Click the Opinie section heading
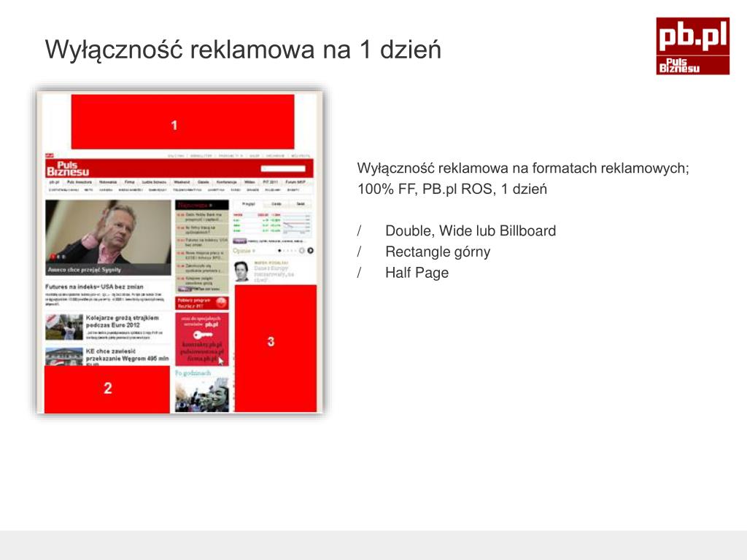The image size is (747, 560). click(x=244, y=251)
